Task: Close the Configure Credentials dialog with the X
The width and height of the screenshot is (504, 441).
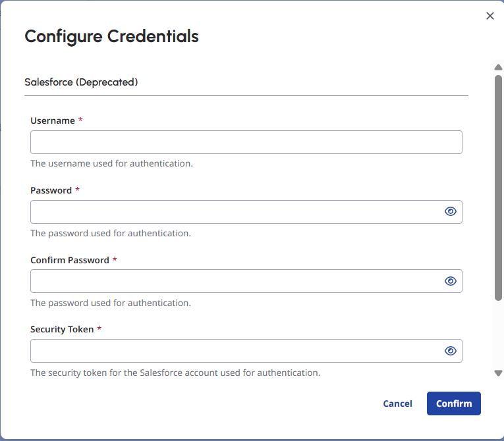Action: click(490, 16)
